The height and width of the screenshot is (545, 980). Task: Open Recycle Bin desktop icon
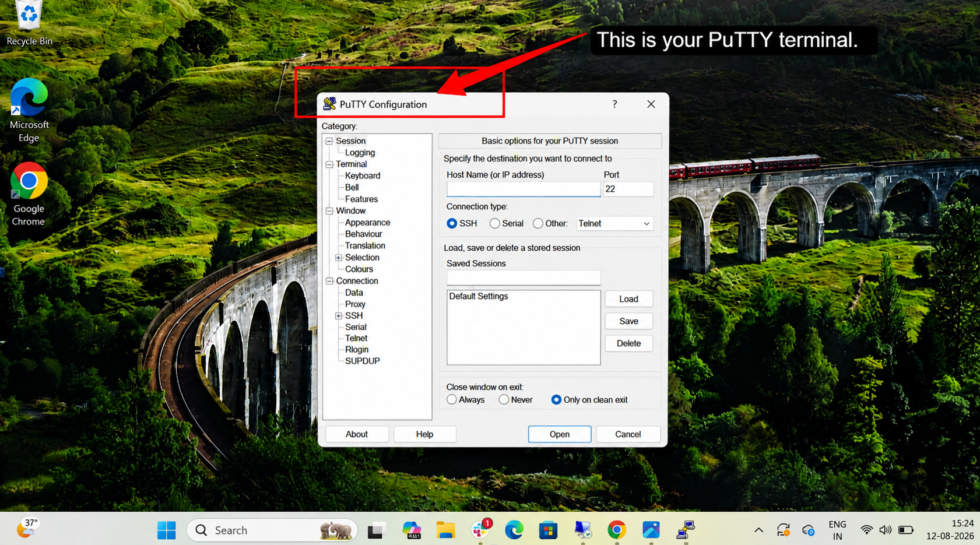(x=29, y=23)
